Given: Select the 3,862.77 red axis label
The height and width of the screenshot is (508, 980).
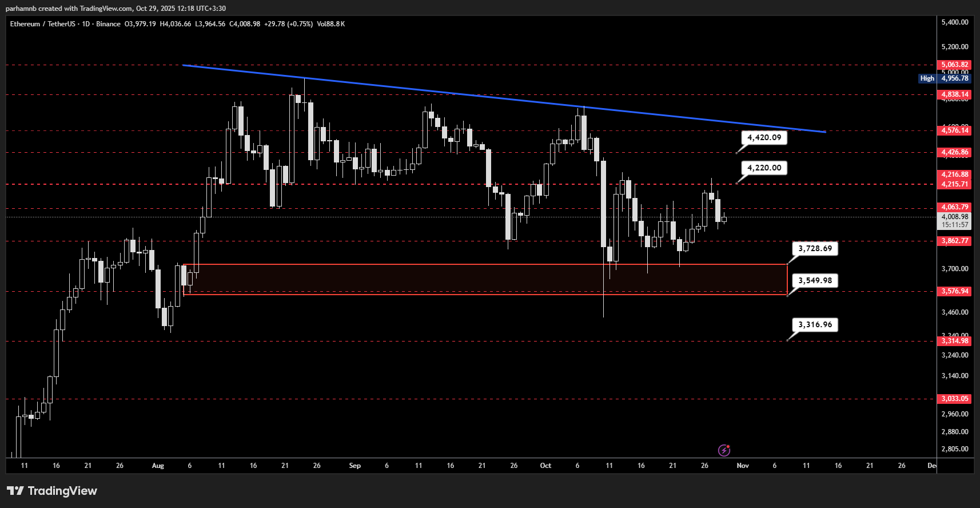Looking at the screenshot, I should pos(955,241).
